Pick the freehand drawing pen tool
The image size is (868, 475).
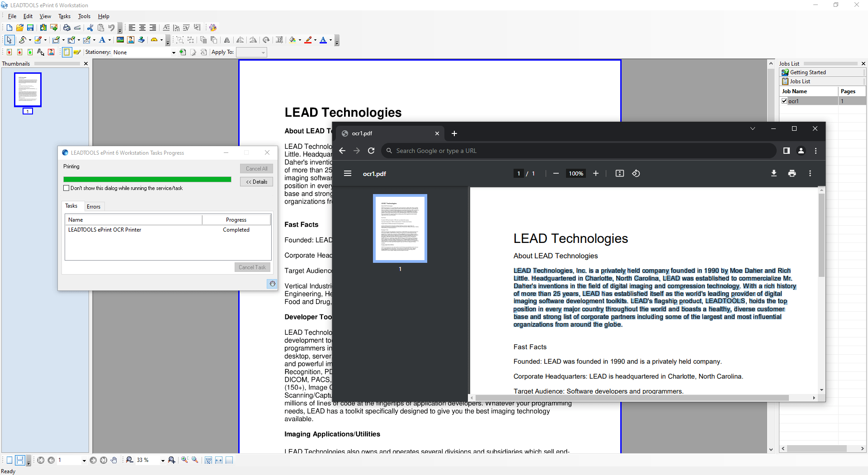pos(24,40)
